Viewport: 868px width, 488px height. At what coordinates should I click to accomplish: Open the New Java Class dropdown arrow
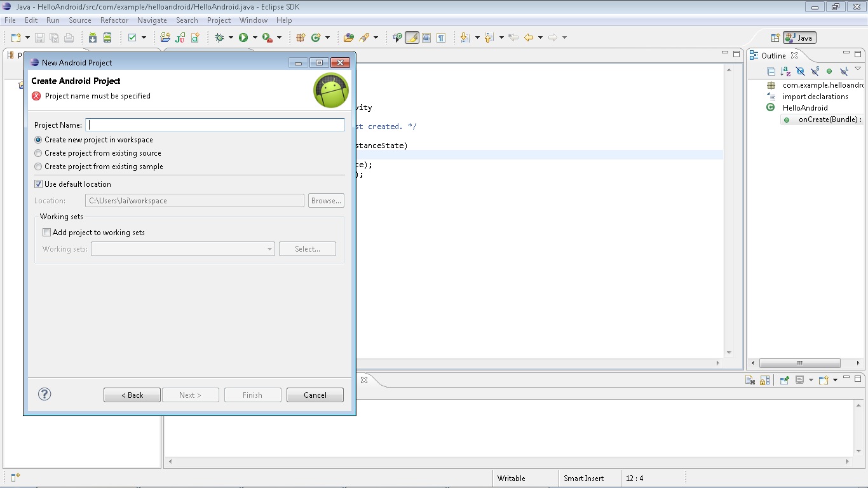click(x=327, y=37)
